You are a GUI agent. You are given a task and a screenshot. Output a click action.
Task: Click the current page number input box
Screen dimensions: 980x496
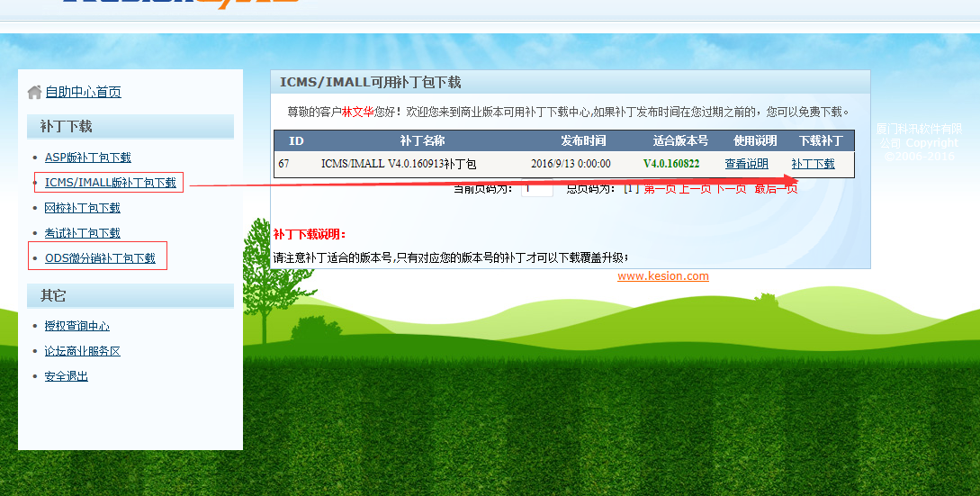537,189
